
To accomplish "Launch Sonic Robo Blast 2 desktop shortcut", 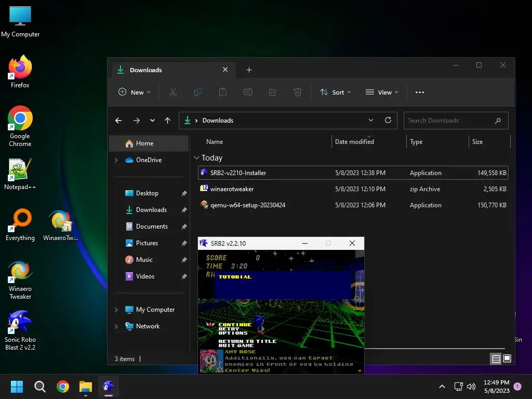I will pyautogui.click(x=20, y=330).
